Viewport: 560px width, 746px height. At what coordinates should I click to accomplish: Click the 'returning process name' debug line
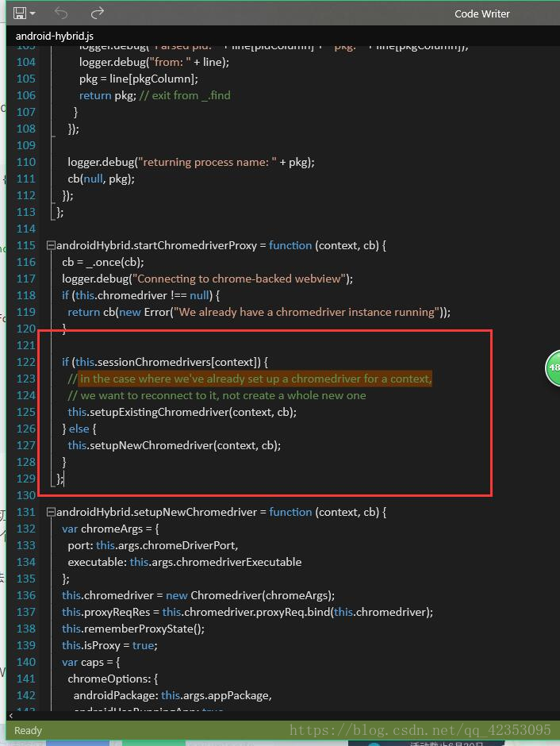click(x=191, y=162)
